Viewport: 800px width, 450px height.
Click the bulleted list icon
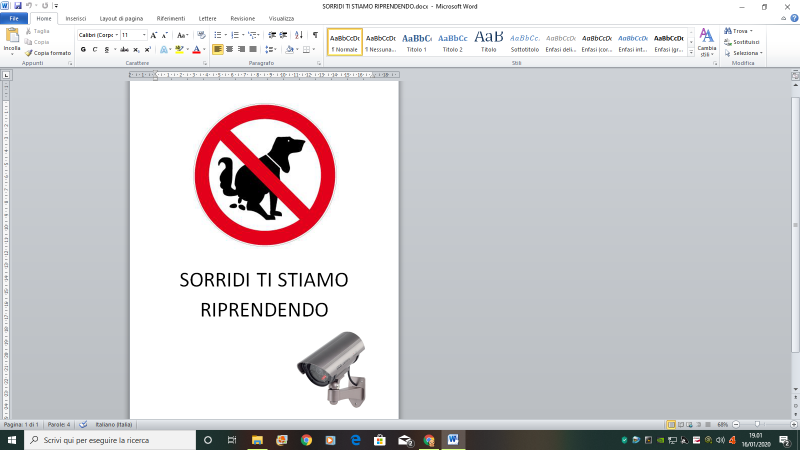219,35
